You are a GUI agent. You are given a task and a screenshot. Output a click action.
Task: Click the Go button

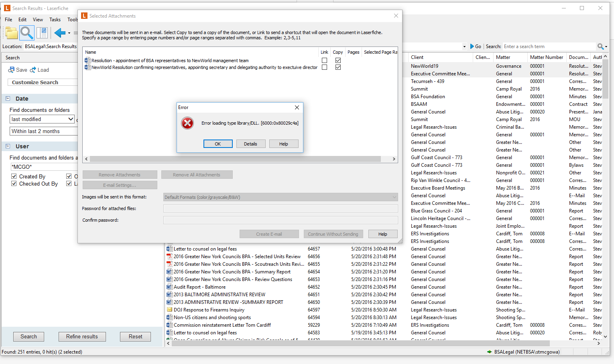(x=476, y=47)
